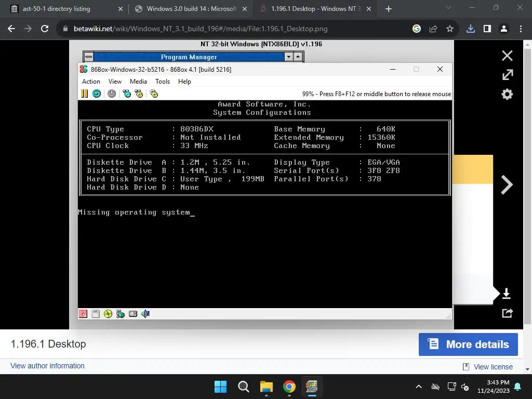Open File Explorer from the taskbar

(x=267, y=387)
